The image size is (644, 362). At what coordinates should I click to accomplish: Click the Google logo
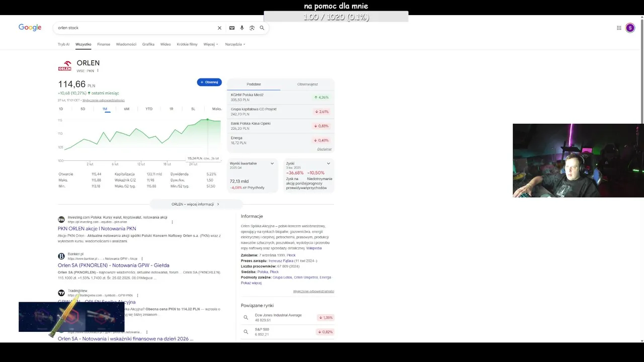[30, 28]
